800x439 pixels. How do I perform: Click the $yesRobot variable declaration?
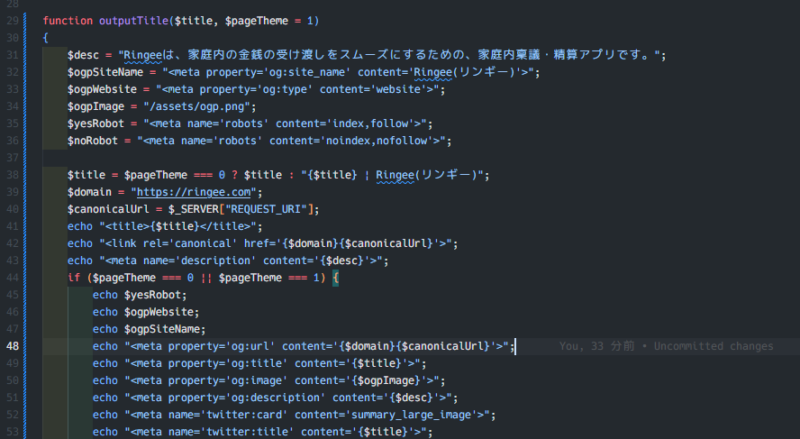[97, 123]
